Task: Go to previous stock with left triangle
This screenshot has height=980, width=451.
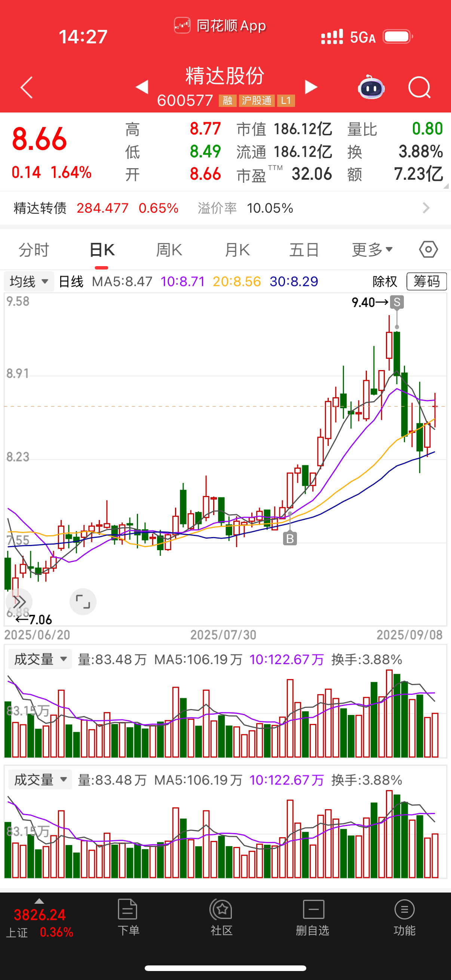Action: (142, 87)
